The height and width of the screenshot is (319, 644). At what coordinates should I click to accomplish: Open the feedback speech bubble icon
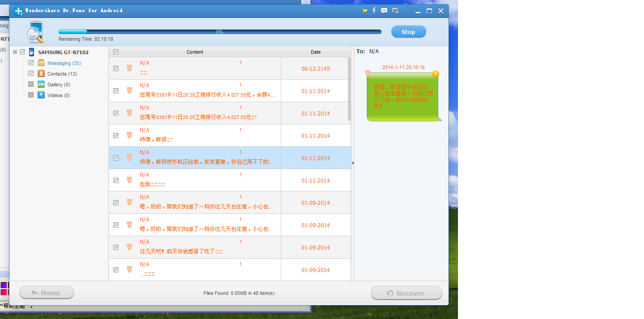coord(384,11)
